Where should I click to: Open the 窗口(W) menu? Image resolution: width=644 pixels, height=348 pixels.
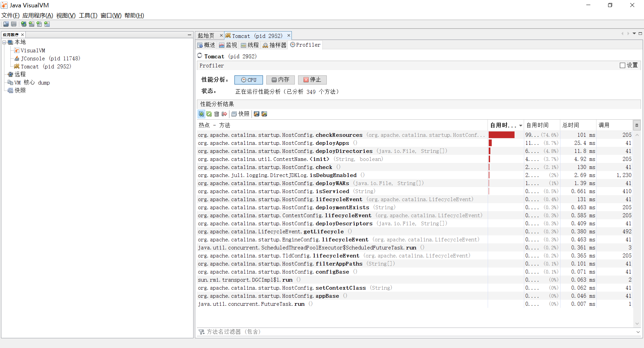pos(111,15)
